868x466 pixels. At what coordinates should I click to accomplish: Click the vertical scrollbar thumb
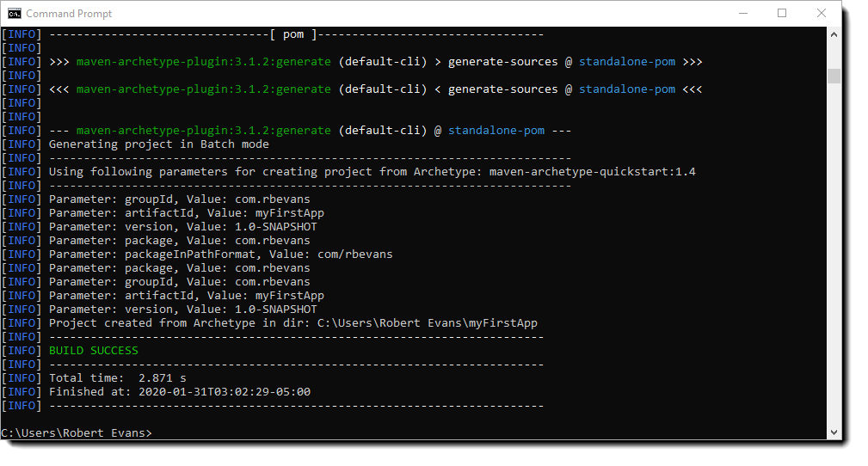pos(834,76)
